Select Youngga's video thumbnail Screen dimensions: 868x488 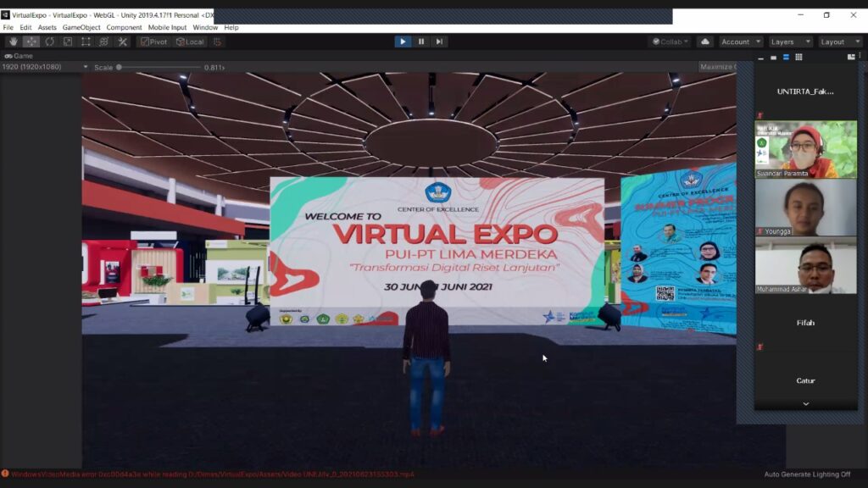[806, 208]
